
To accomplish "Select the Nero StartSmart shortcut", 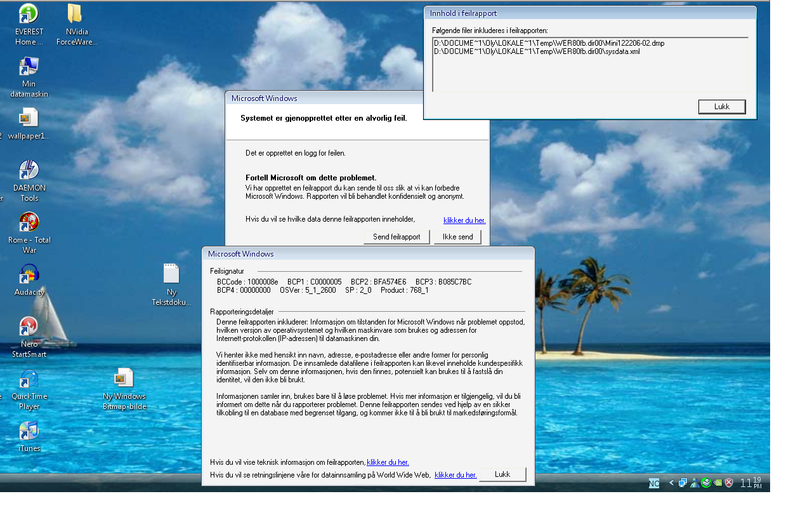I will click(29, 337).
